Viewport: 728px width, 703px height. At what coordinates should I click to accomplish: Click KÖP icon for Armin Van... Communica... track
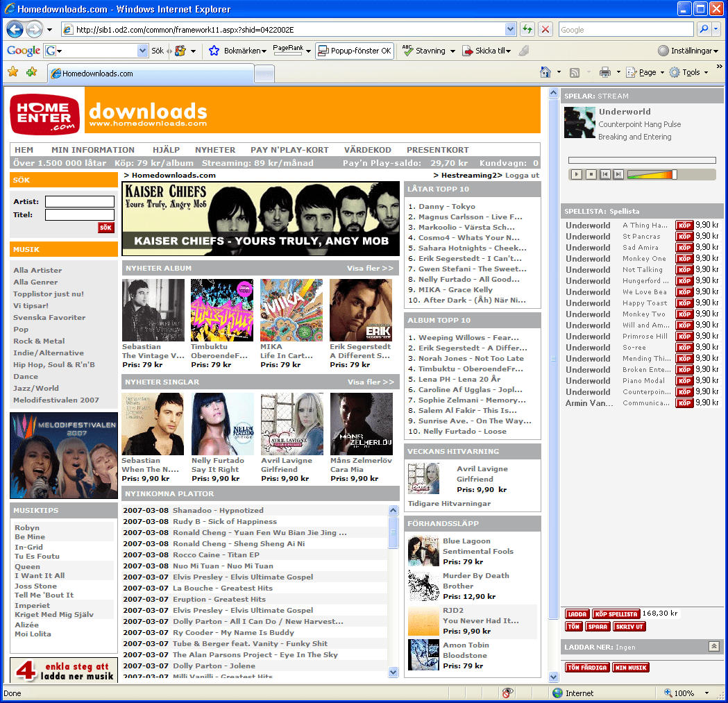pyautogui.click(x=684, y=403)
